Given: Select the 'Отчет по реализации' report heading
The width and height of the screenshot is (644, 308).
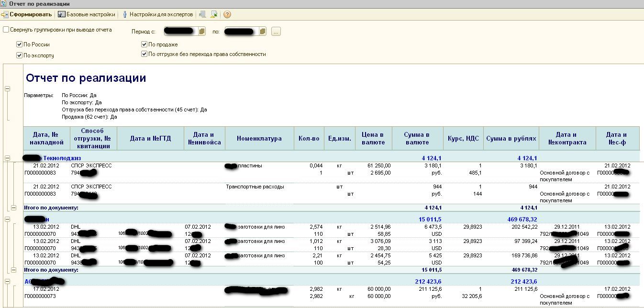Looking at the screenshot, I should [x=86, y=78].
